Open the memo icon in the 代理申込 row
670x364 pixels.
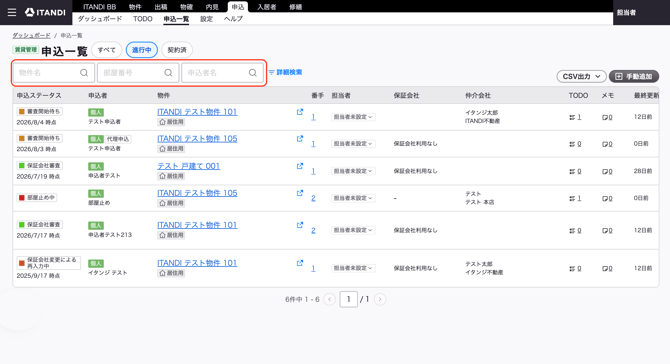pos(605,144)
